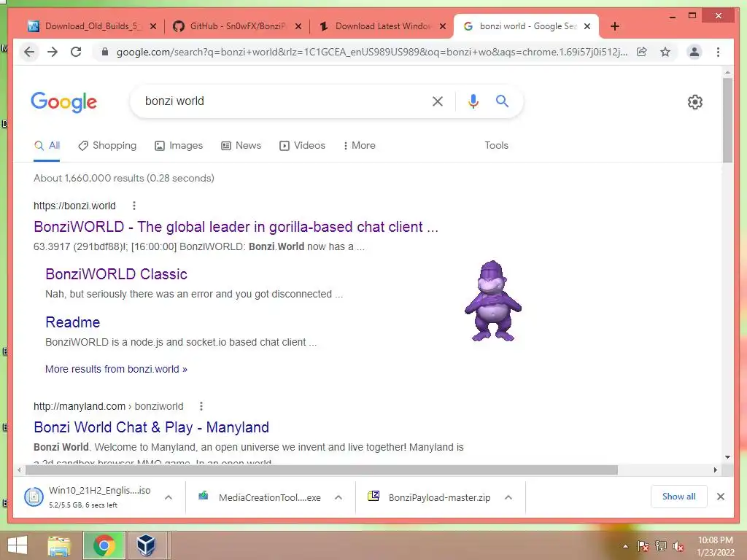Click the purple BonziBuddy gorilla
Viewport: 747px width, 560px height.
pos(492,300)
